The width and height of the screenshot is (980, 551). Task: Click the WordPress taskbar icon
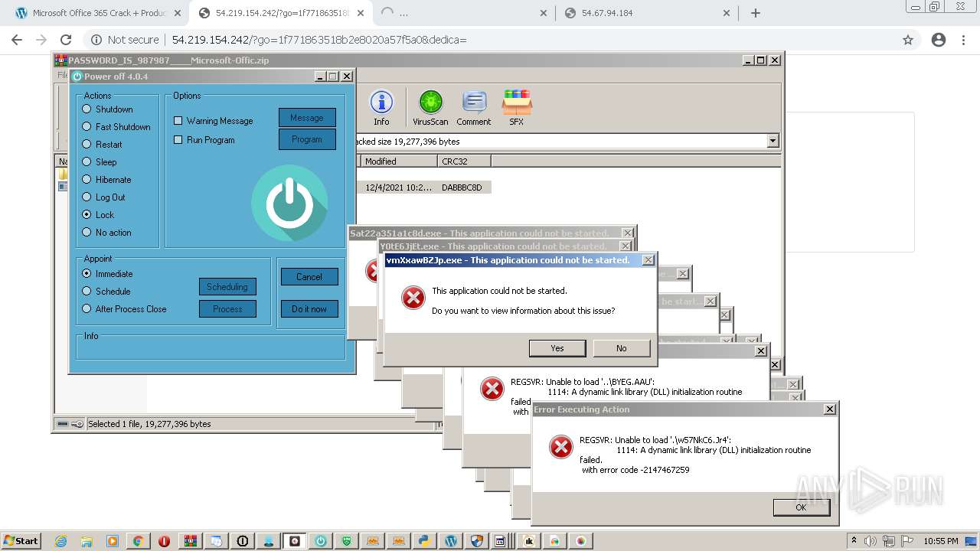(450, 541)
